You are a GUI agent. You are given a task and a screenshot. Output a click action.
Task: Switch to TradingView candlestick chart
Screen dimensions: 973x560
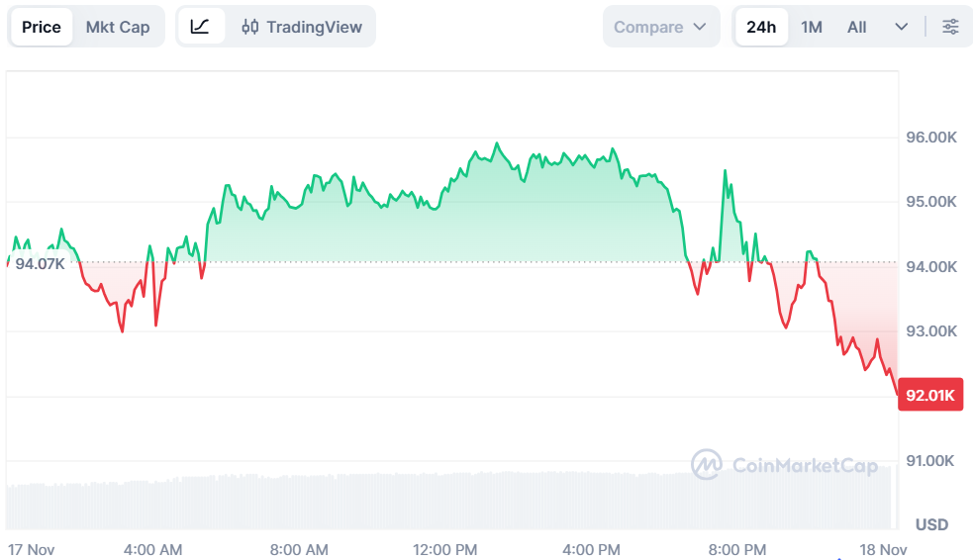coord(302,27)
